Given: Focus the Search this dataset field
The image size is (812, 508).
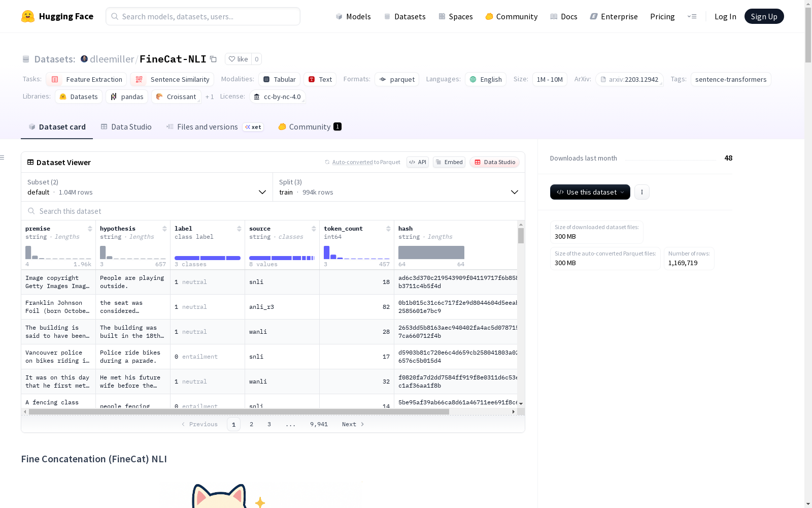Looking at the screenshot, I should pyautogui.click(x=273, y=211).
